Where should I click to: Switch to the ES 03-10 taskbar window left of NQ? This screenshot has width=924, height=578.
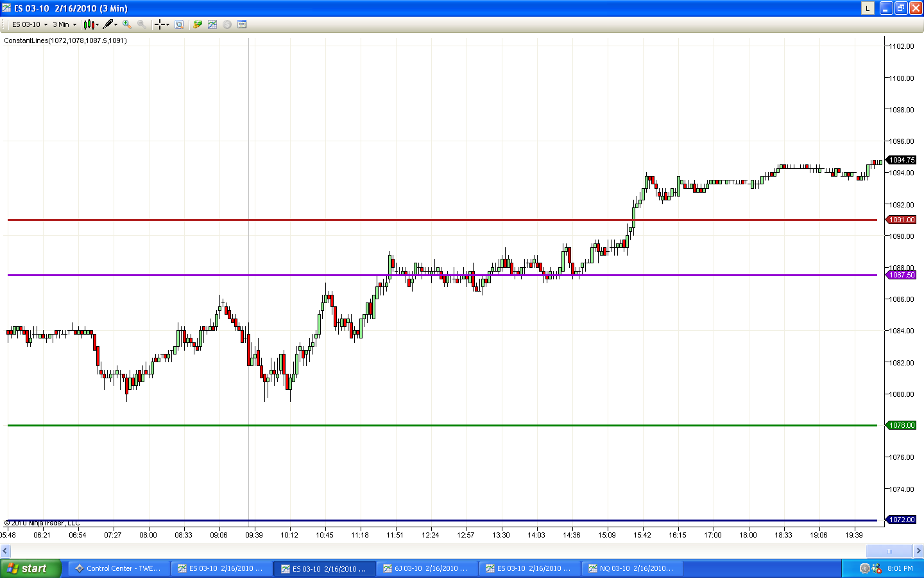(529, 568)
